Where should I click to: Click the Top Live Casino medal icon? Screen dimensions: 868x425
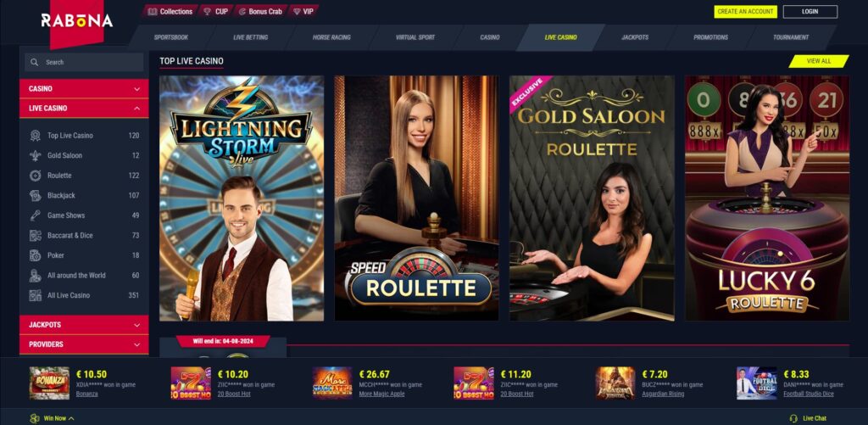35,136
